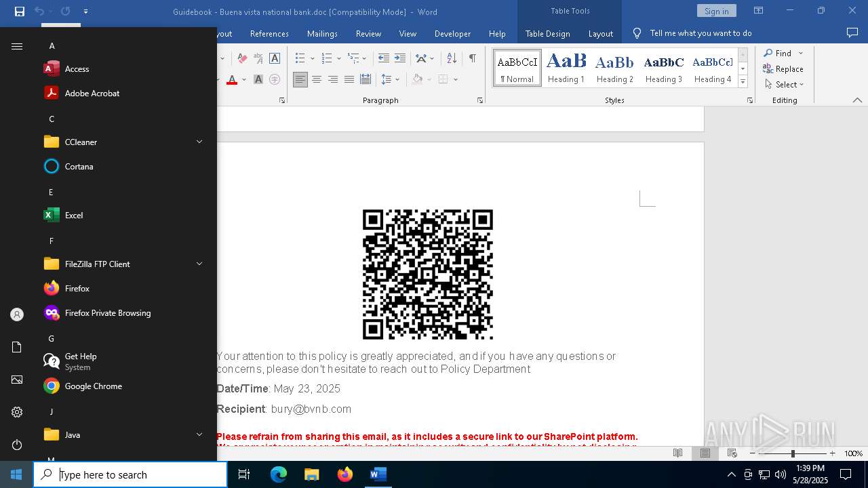Decrease paragraph indent
868x488 pixels.
coord(384,58)
